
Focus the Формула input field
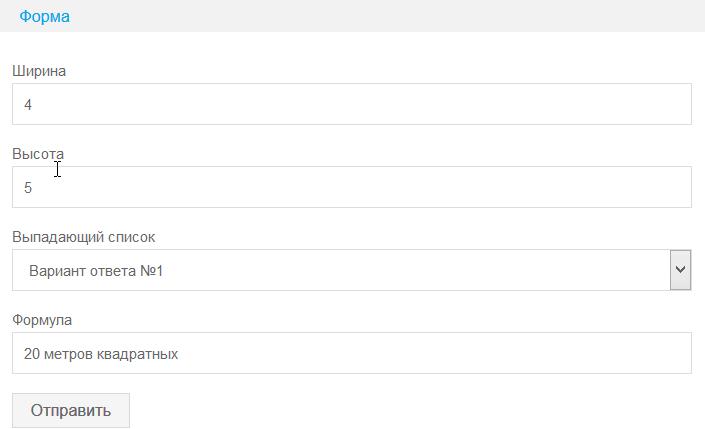(351, 353)
